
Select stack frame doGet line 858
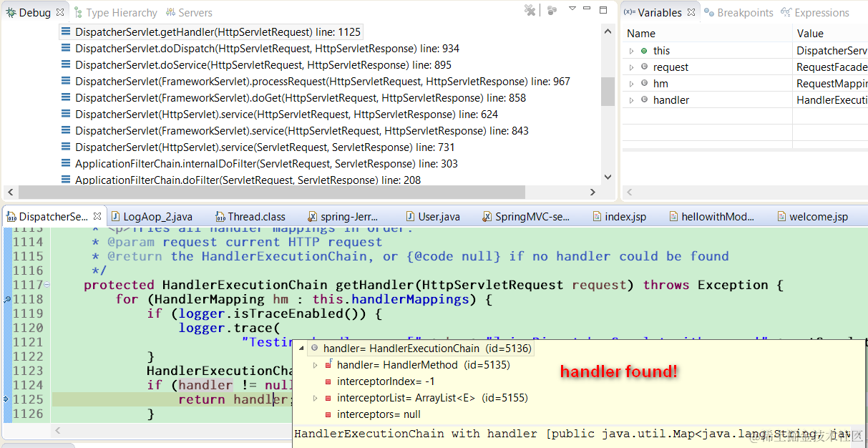click(301, 98)
